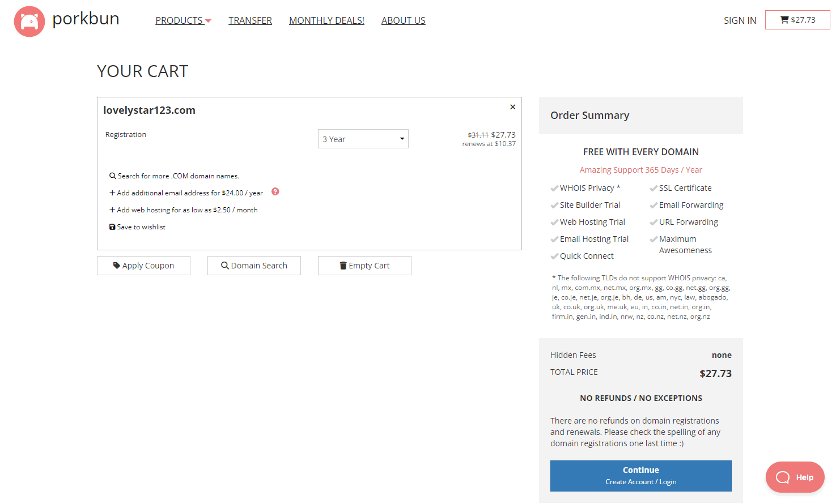Add web hosting for $2.50 a month
The image size is (836, 504).
coord(183,210)
